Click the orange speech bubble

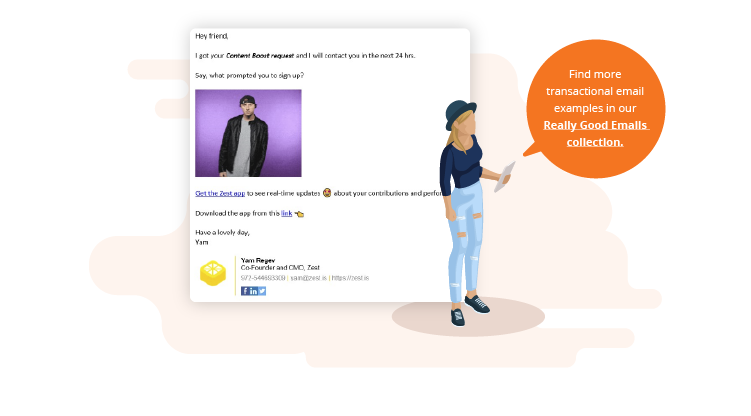point(595,109)
